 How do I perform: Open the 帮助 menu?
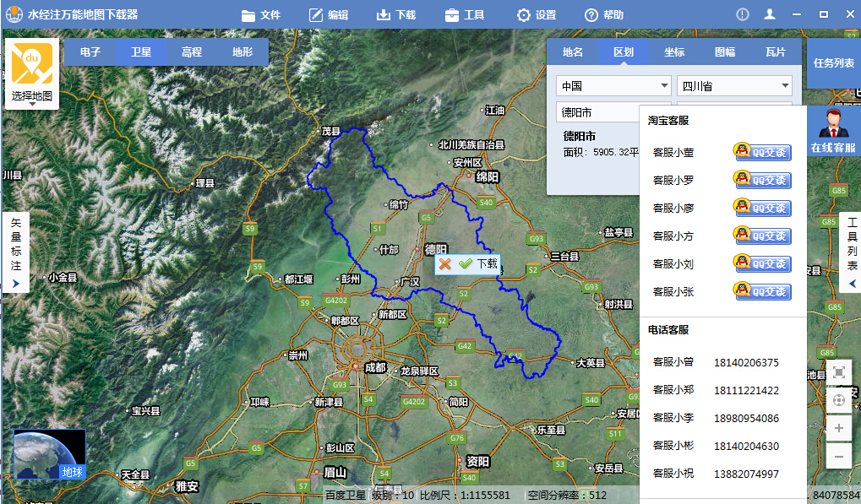click(604, 15)
